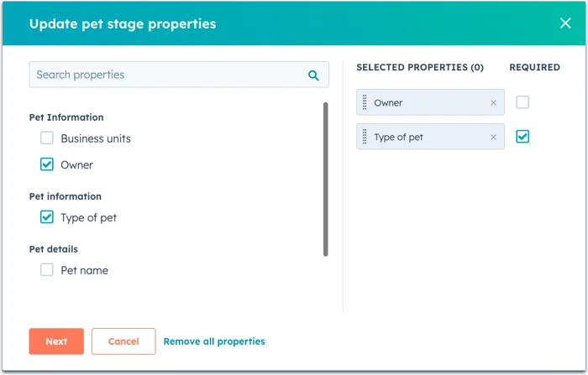
Task: Check the Pet name checkbox
Action: click(47, 270)
